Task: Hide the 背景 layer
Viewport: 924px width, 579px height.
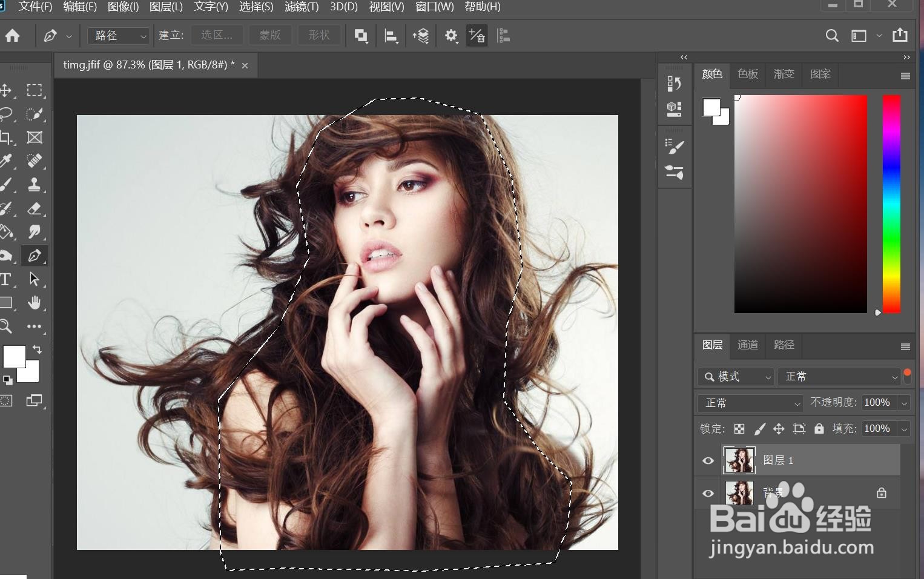Action: point(708,493)
